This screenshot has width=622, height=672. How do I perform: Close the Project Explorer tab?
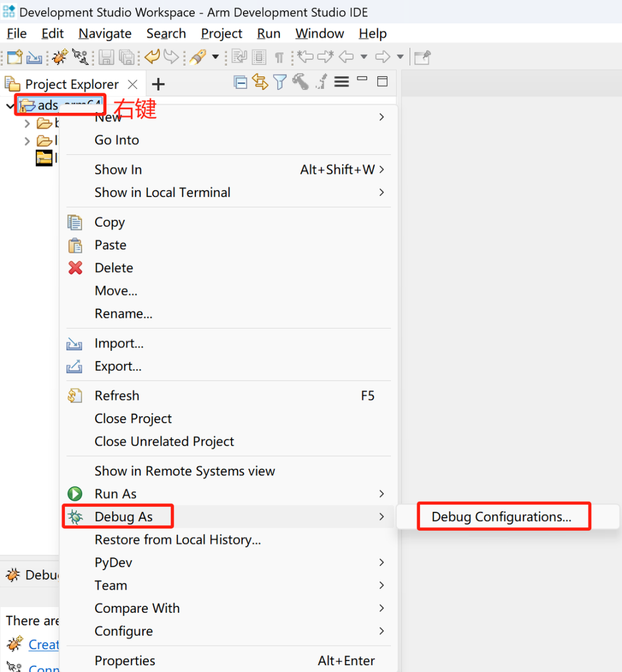tap(132, 85)
